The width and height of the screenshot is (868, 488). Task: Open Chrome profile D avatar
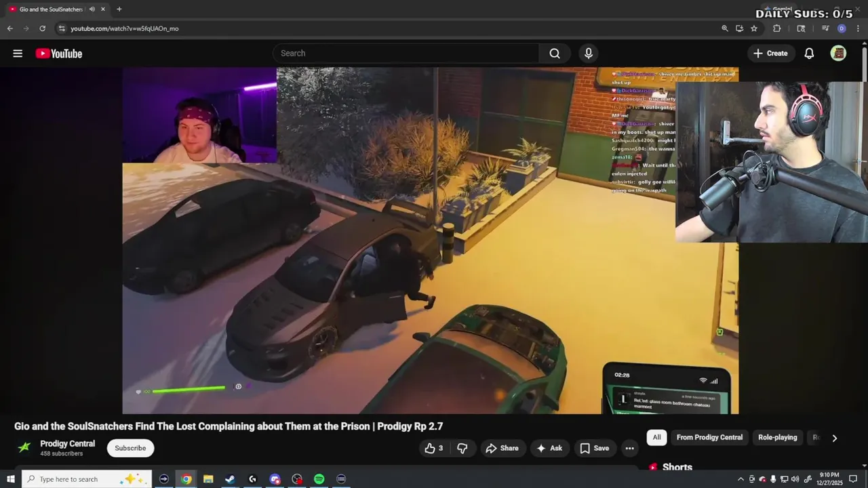click(842, 28)
